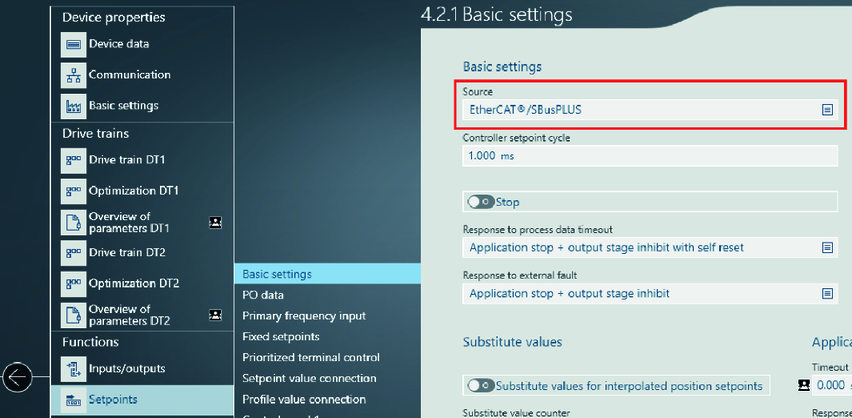
Task: Click the Drive train DT2 icon
Action: pyautogui.click(x=73, y=252)
